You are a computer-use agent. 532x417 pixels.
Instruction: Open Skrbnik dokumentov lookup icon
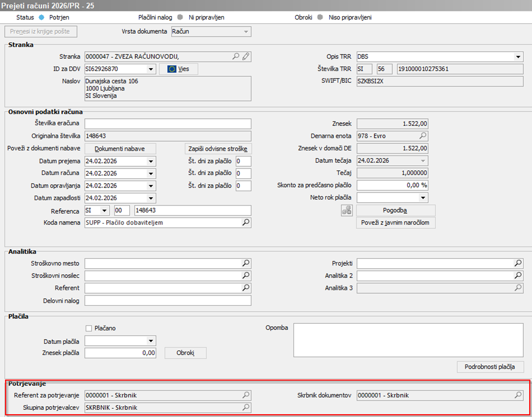518,395
